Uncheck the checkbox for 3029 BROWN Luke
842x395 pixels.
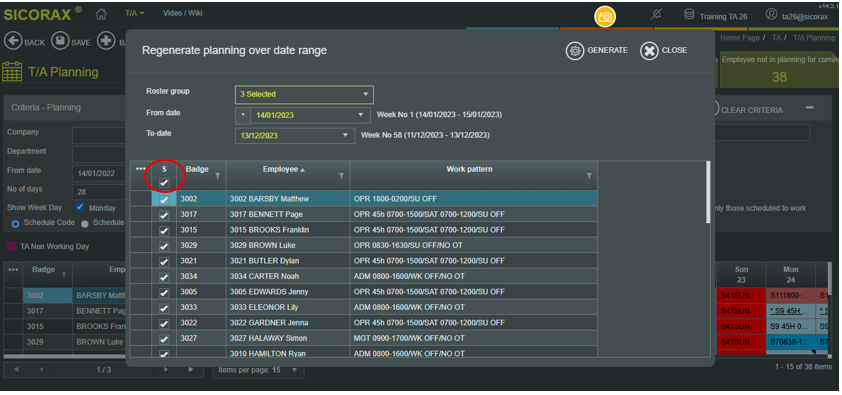pyautogui.click(x=164, y=246)
